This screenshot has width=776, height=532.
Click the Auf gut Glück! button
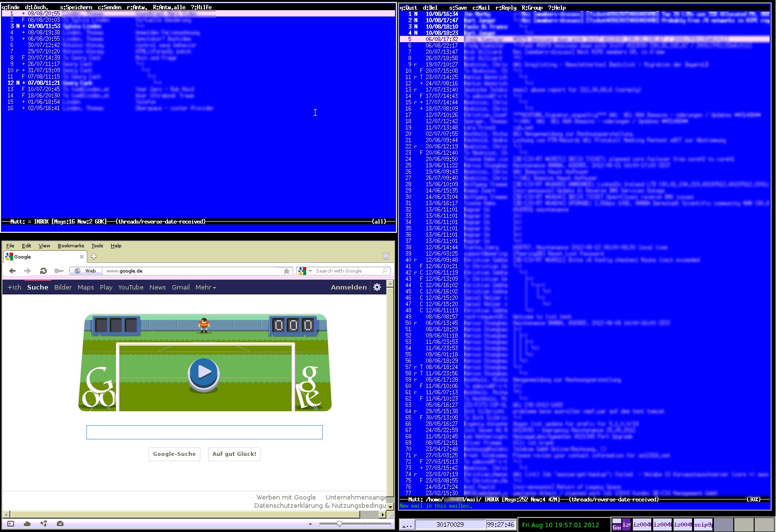(x=234, y=454)
